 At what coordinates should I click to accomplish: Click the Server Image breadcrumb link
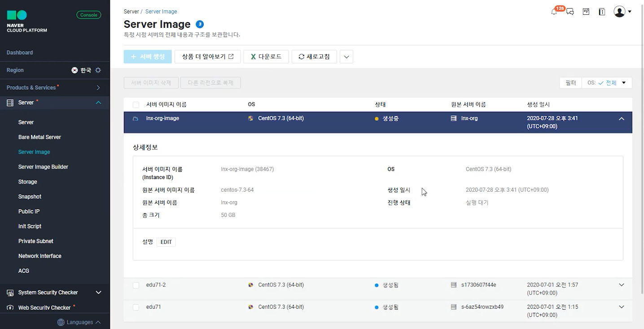161,12
